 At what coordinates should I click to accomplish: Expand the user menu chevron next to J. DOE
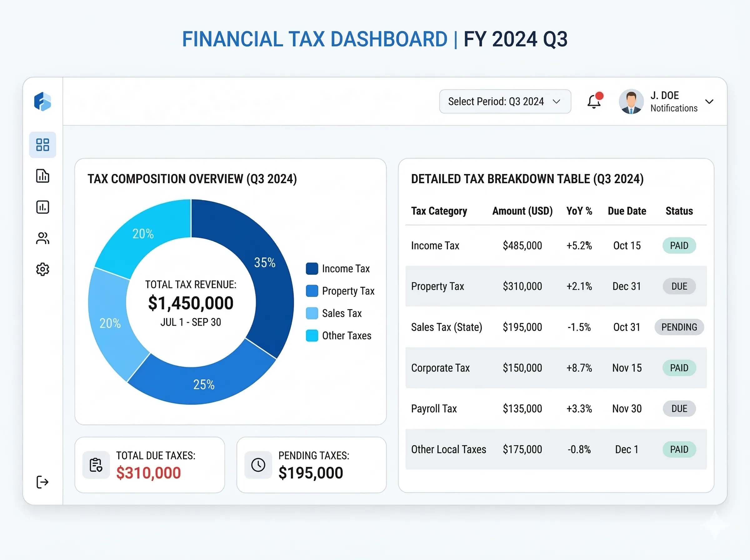[x=709, y=101]
